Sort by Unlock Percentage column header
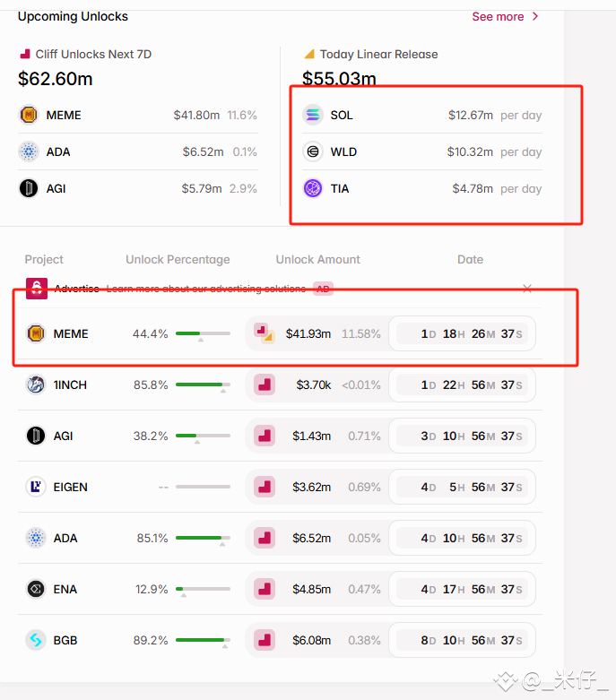Screen dimensions: 616x700 (178, 259)
